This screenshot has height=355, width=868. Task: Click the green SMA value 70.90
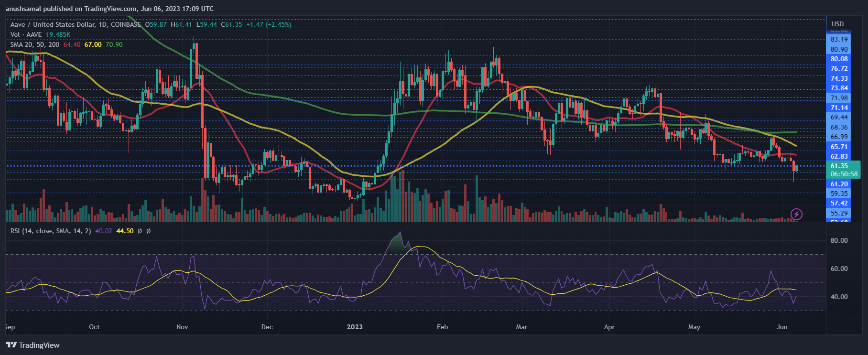pos(114,44)
